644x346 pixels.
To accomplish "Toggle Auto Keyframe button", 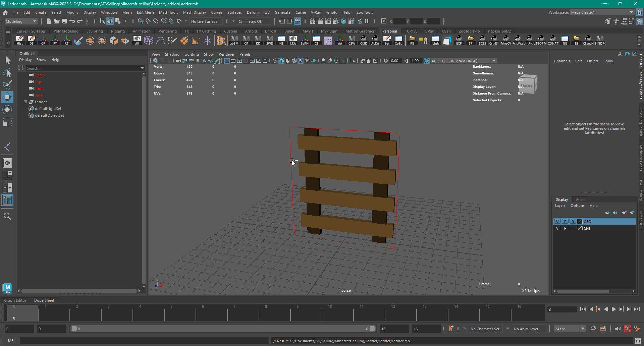I will click(627, 329).
